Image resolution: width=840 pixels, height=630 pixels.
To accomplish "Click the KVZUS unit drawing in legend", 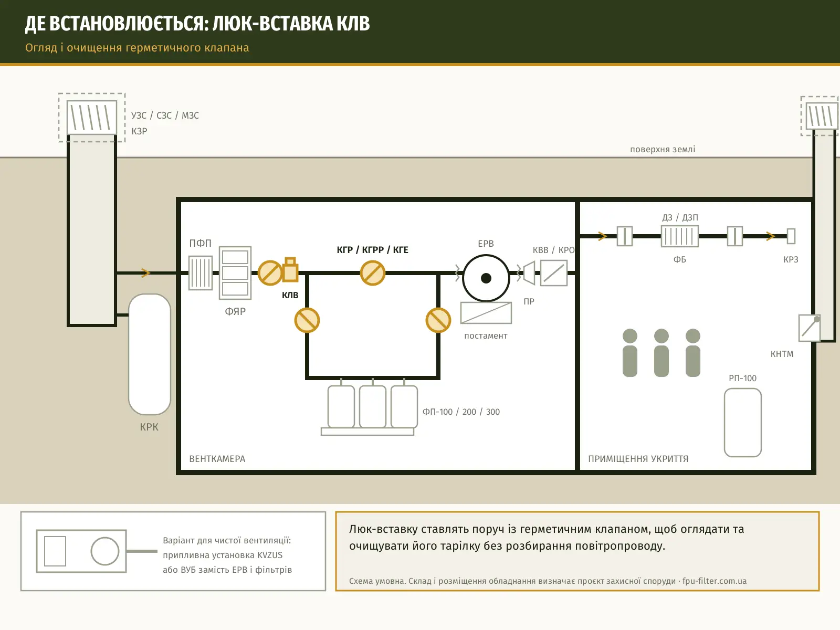I will (81, 551).
